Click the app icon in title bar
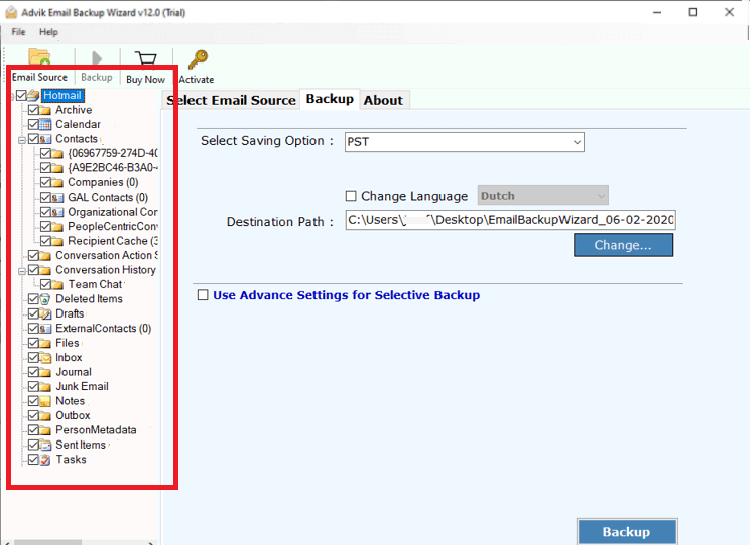The image size is (750, 545). point(11,12)
